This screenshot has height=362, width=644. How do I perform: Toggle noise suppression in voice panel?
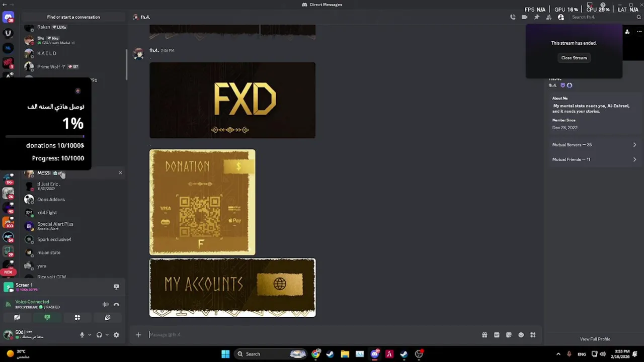pos(106,305)
